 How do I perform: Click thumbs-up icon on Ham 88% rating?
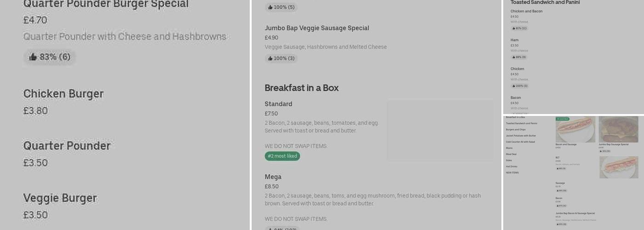(514, 57)
